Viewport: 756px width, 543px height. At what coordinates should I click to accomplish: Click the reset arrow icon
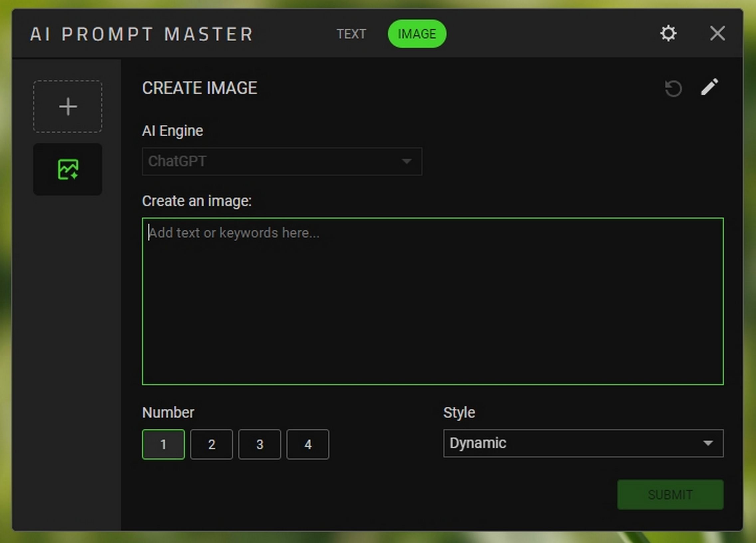click(x=673, y=88)
